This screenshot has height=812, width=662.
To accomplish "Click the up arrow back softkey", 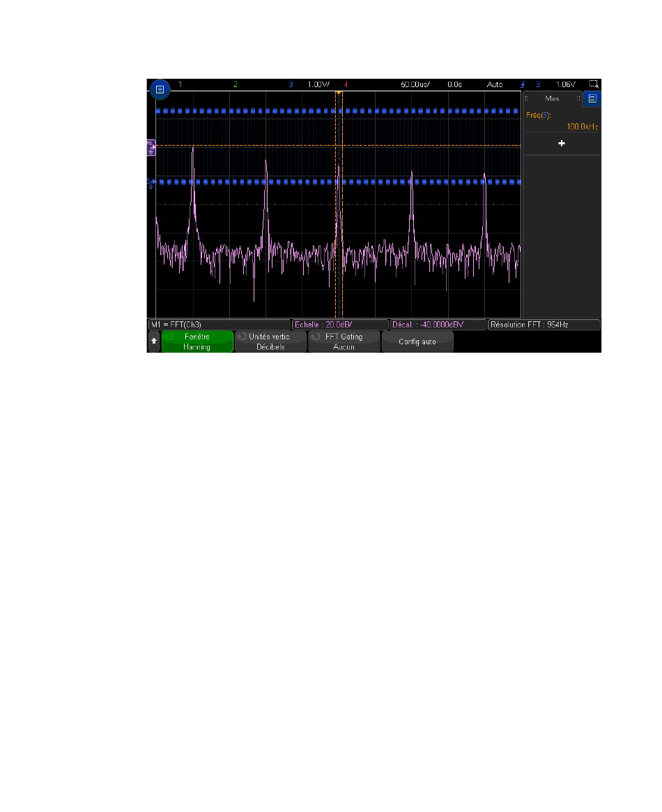I will 154,342.
